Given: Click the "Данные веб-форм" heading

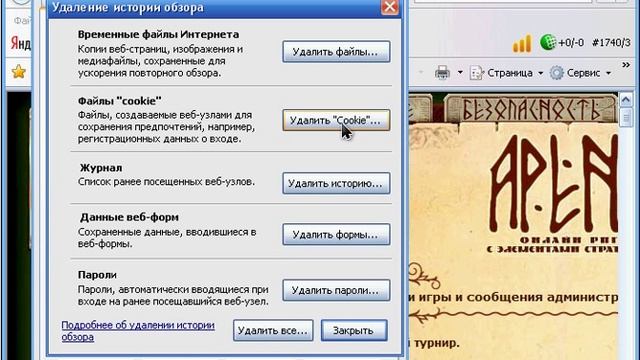Looking at the screenshot, I should click(x=129, y=217).
